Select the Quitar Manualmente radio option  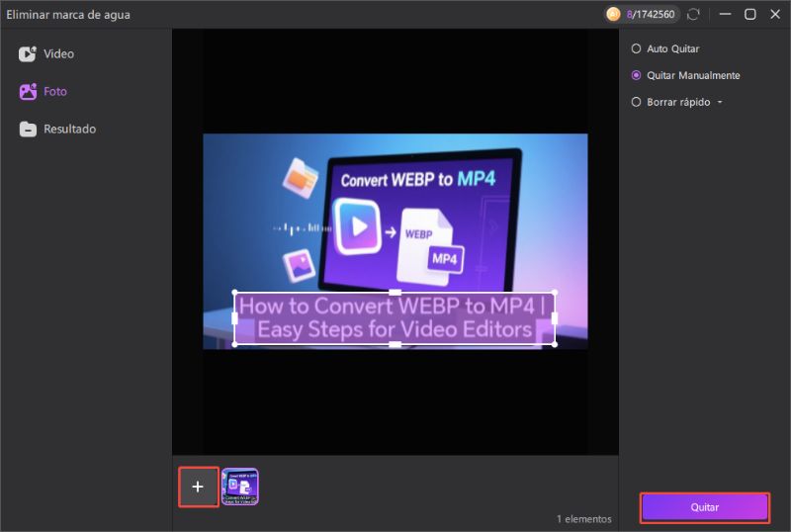click(636, 75)
